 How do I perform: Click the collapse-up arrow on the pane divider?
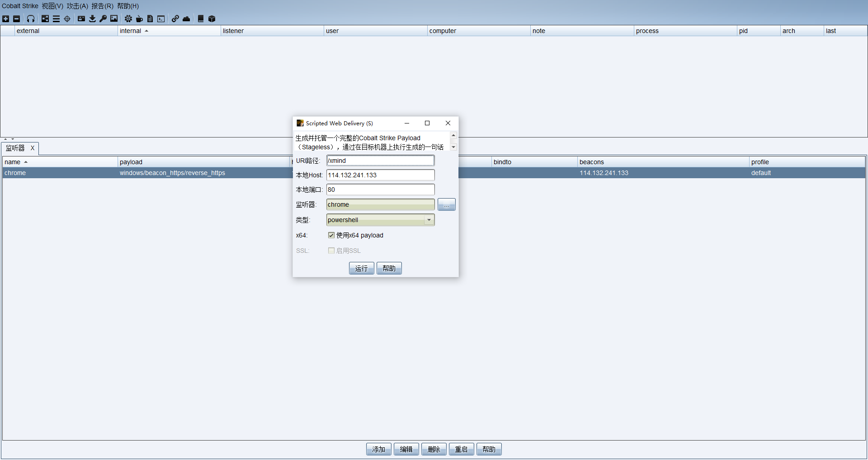pos(5,139)
